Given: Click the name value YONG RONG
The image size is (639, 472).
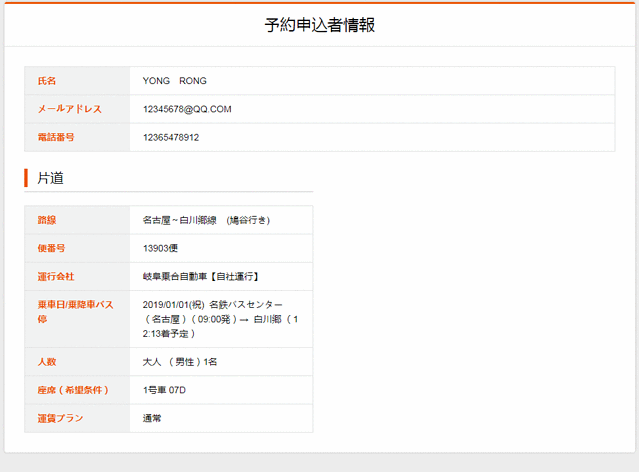Looking at the screenshot, I should (x=175, y=81).
